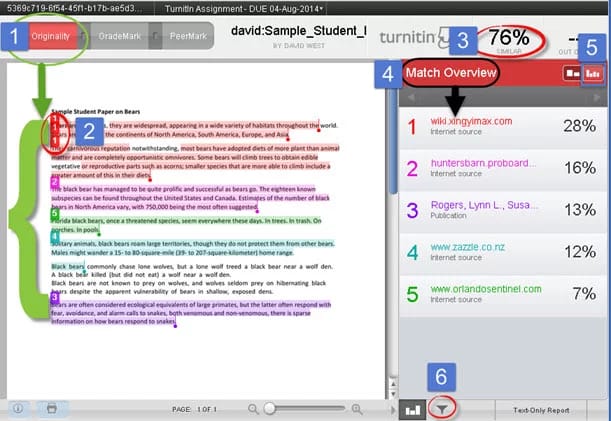Click the 76% similarity score
611x421 pixels.
(x=509, y=38)
